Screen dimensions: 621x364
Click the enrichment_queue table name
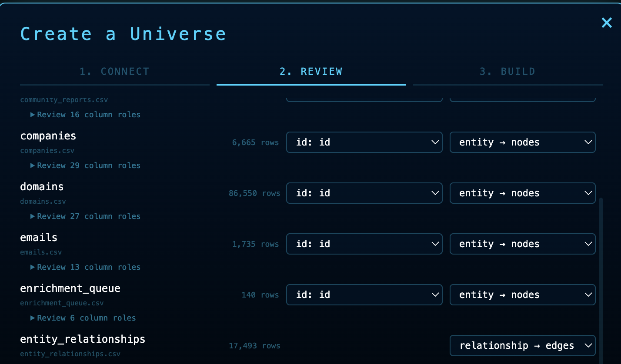[70, 288]
